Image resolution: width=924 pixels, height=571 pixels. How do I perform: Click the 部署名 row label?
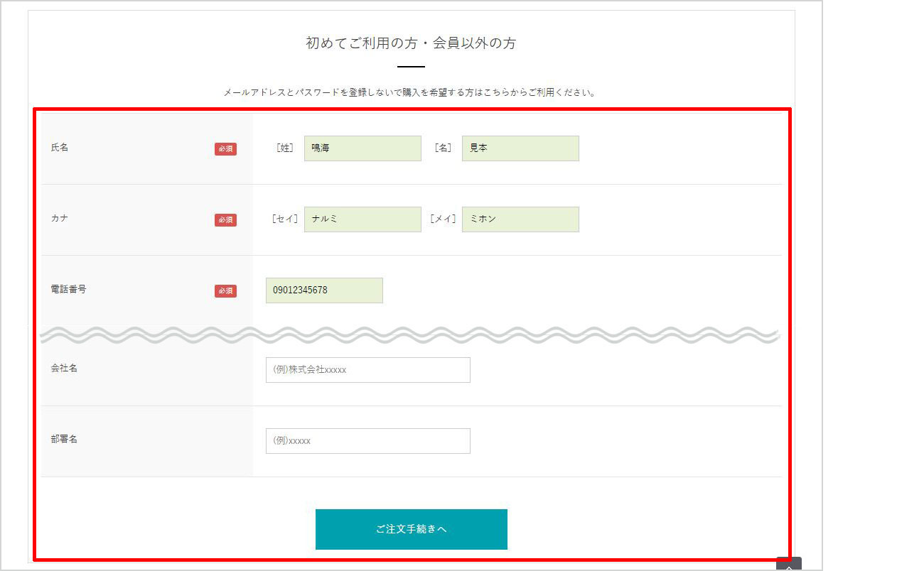coord(64,440)
